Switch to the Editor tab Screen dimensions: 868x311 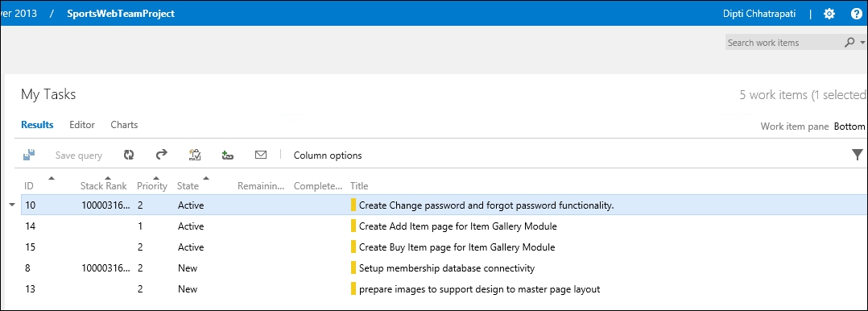click(82, 125)
